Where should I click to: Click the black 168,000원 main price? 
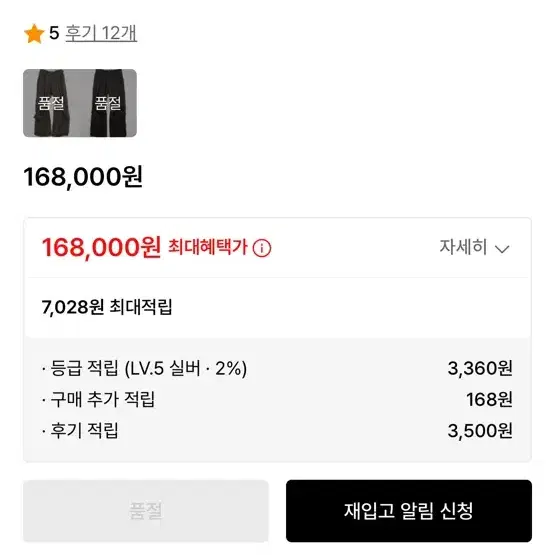pos(83,177)
